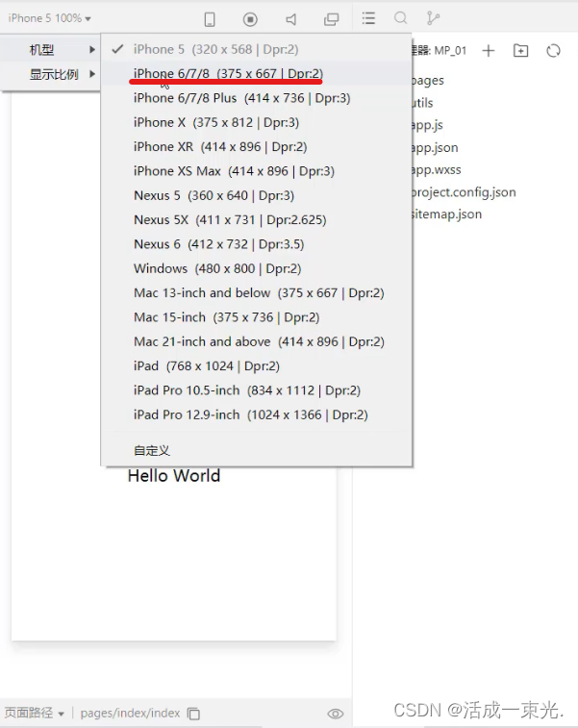This screenshot has height=728, width=578.
Task: Click the detach window icon
Action: 331,19
